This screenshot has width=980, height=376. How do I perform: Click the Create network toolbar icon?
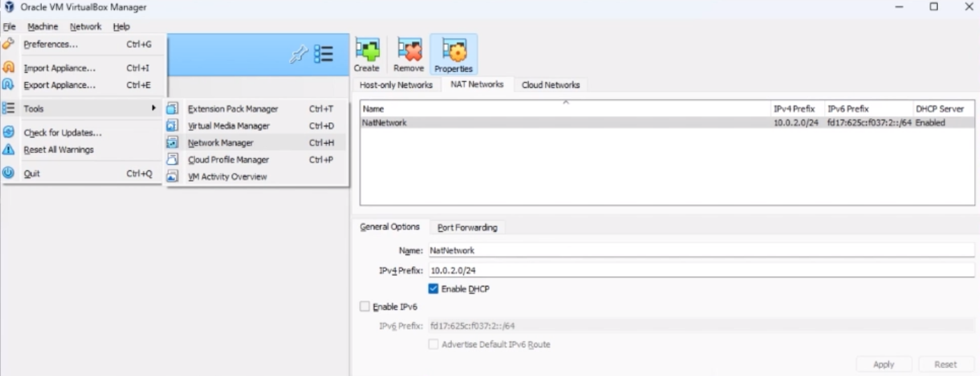coord(367,50)
